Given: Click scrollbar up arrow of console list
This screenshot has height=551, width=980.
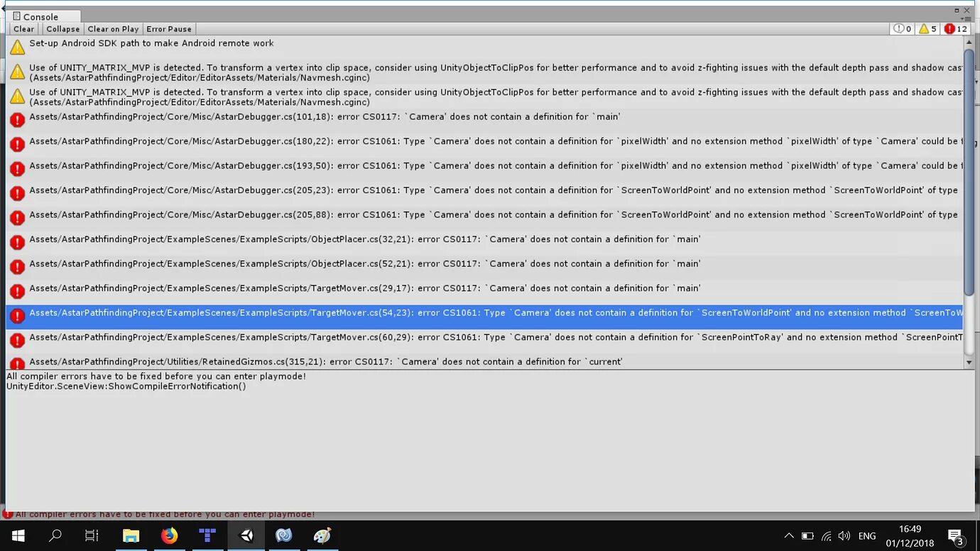Looking at the screenshot, I should (x=969, y=43).
